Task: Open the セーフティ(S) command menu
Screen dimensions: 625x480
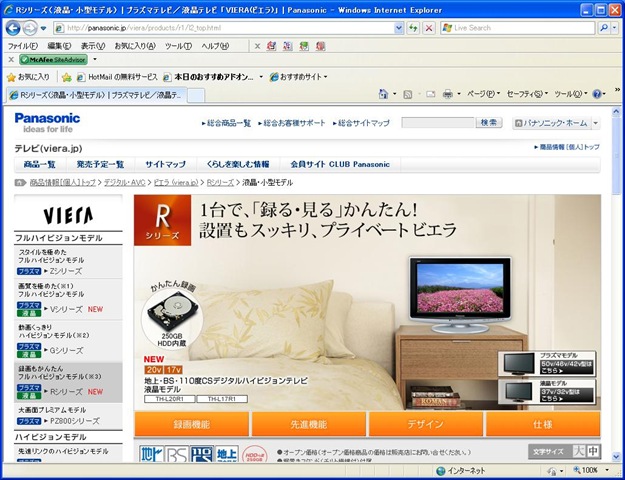Action: coord(527,94)
